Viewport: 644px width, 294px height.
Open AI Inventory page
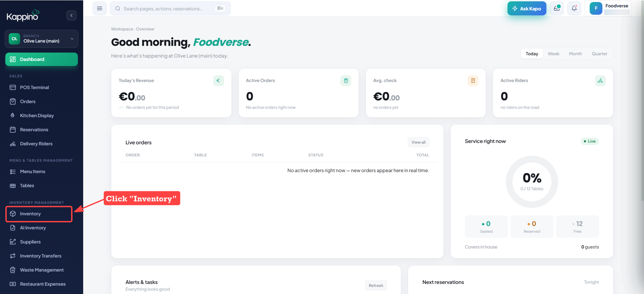point(42,228)
